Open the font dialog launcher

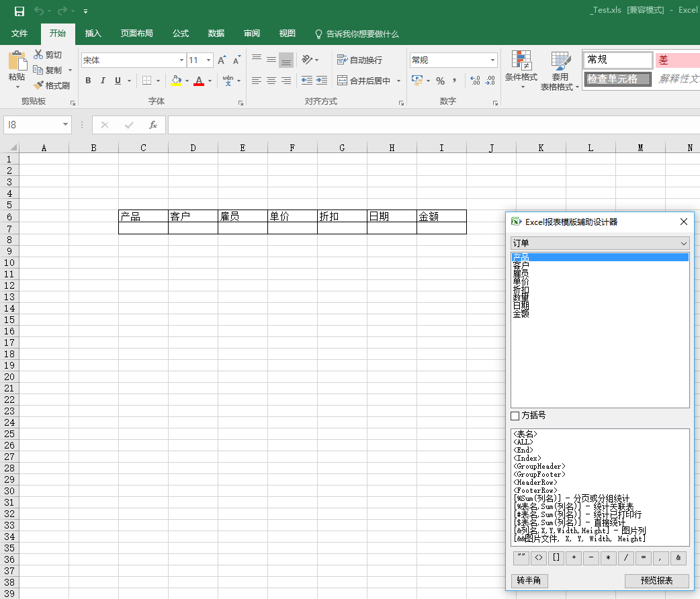(240, 103)
